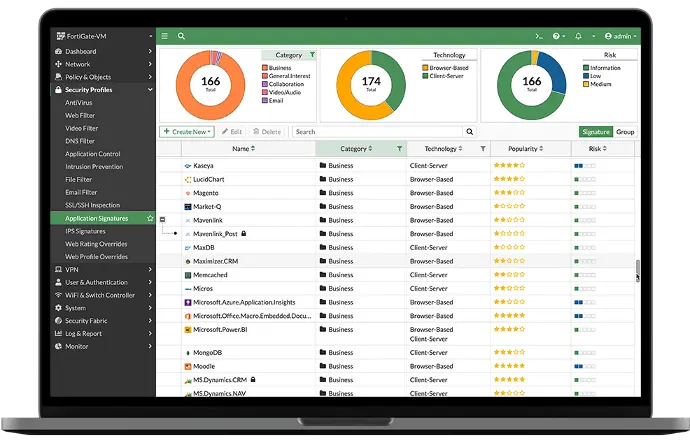Select the Moodle signature row

click(396, 366)
